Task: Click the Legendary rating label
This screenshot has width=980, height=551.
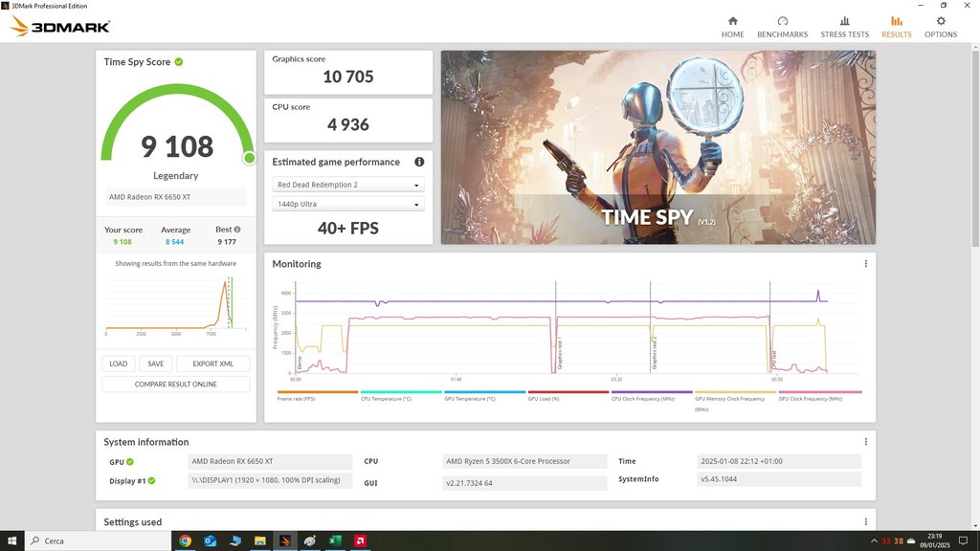Action: 176,176
